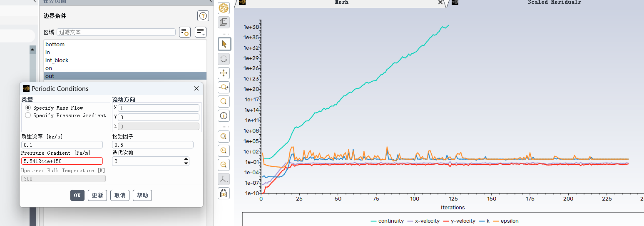644x226 pixels.
Task: Select Specify Mass Flow radio button
Action: (x=28, y=108)
